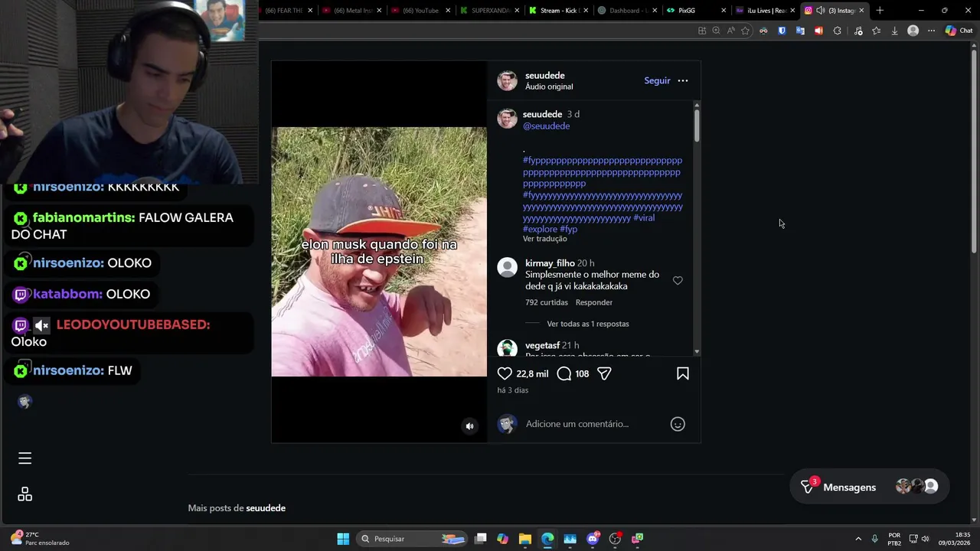The width and height of the screenshot is (980, 551).
Task: Click the Mensagens label
Action: pyautogui.click(x=849, y=487)
